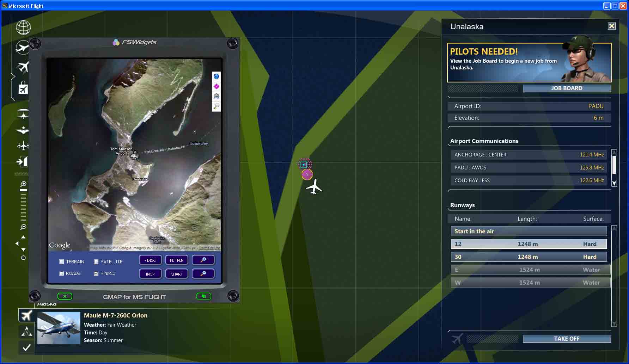Close the Unalaska airport panel
Image resolution: width=629 pixels, height=364 pixels.
(612, 26)
